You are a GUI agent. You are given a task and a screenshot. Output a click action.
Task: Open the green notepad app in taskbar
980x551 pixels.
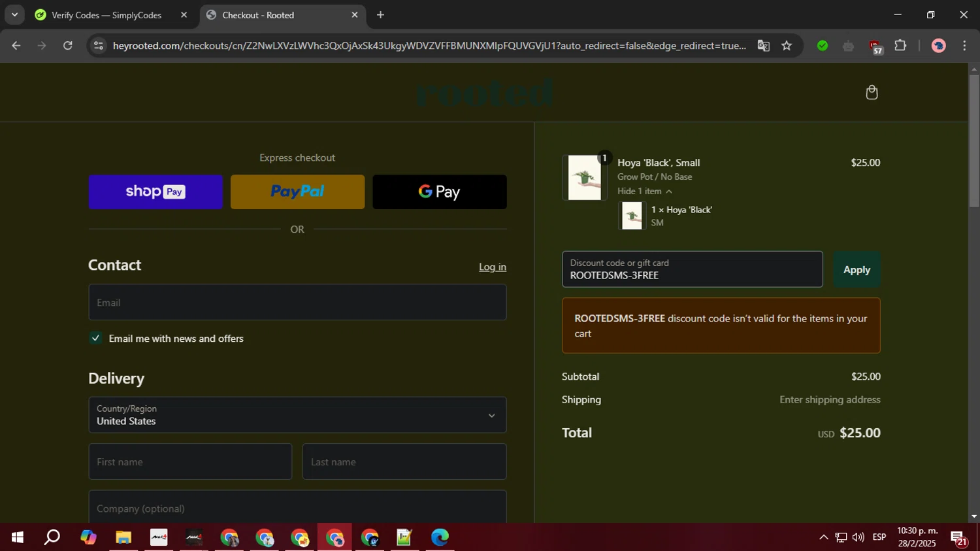click(x=404, y=537)
